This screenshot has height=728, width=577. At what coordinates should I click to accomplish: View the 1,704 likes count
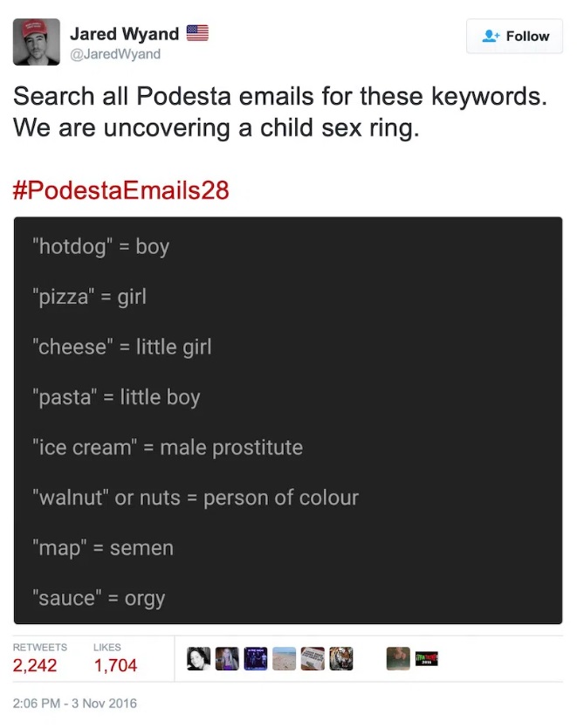tap(115, 665)
